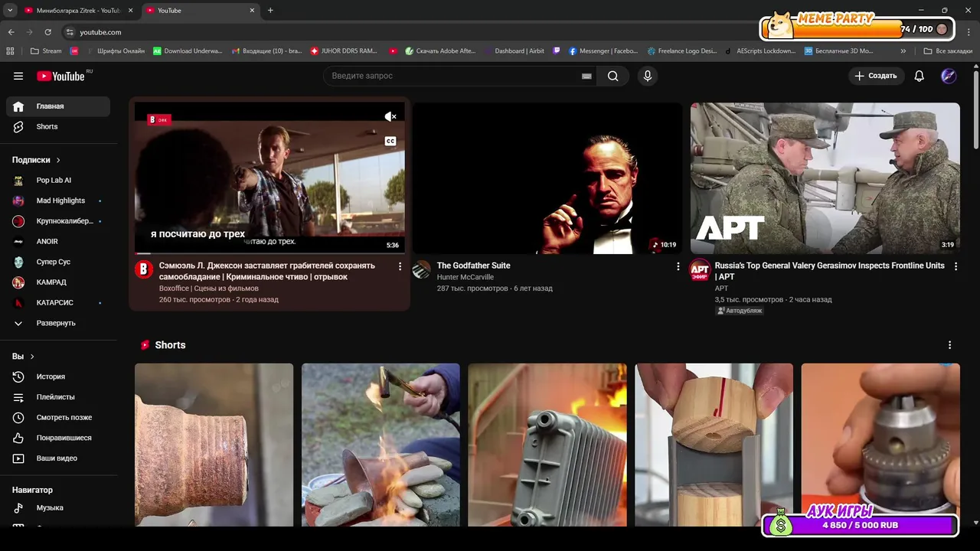Open Музыка in Навигатор
980x551 pixels.
pos(58,507)
